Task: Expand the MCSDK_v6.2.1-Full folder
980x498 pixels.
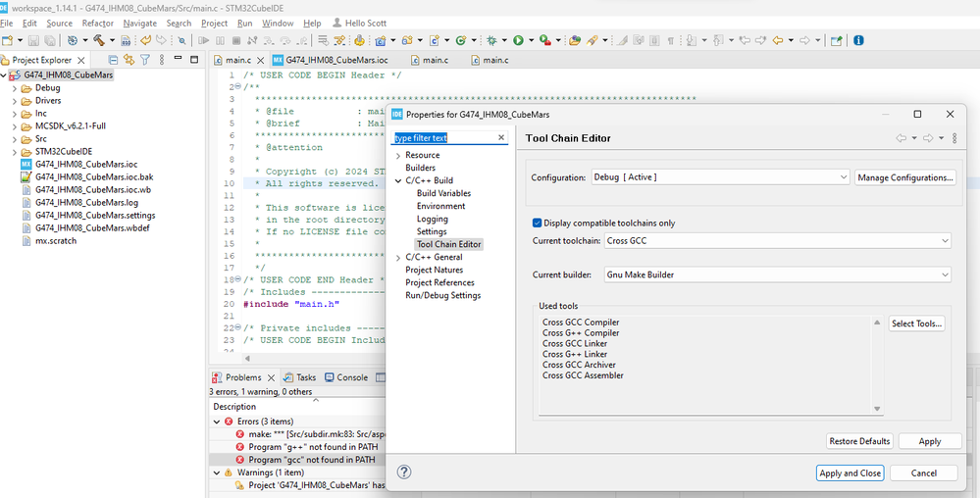Action: coord(14,126)
